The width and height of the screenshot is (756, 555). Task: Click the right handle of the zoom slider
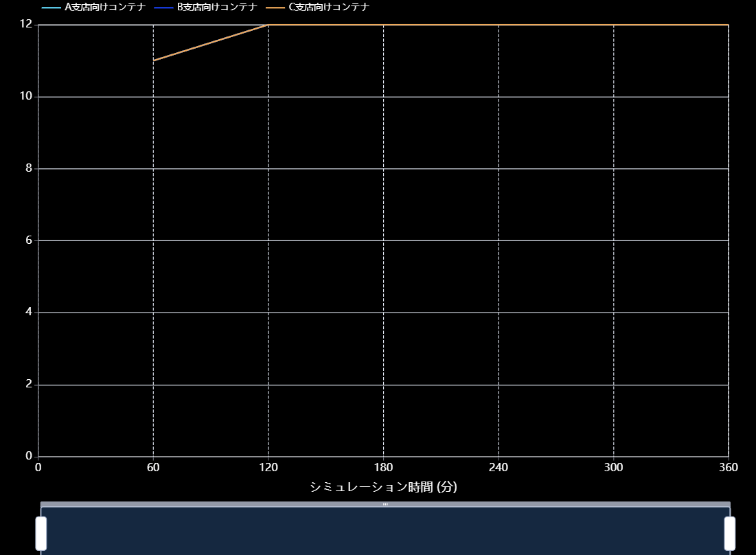point(729,533)
